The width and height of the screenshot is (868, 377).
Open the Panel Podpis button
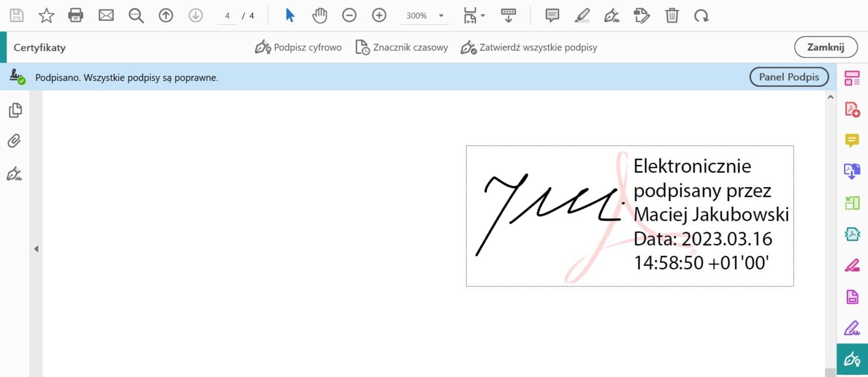(x=789, y=77)
